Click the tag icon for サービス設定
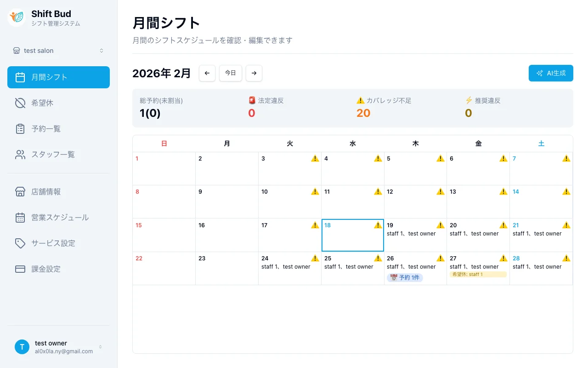Screen dimensions: 588x368 [x=20, y=243]
